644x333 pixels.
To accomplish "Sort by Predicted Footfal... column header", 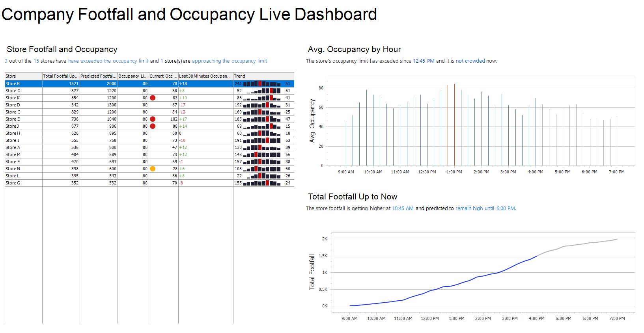I will point(99,76).
